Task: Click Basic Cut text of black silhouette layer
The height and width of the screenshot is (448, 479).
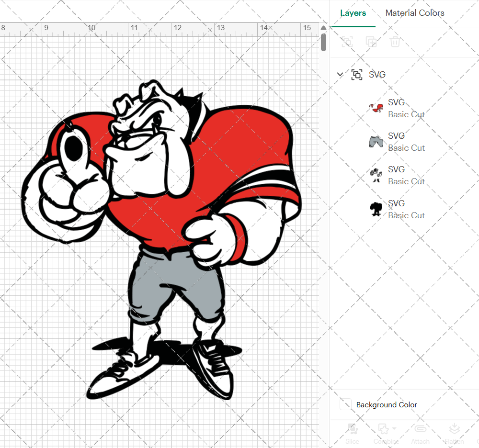Action: point(406,215)
